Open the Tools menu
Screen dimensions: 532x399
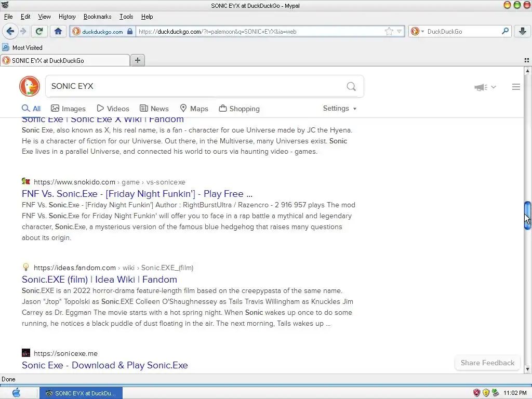click(126, 17)
